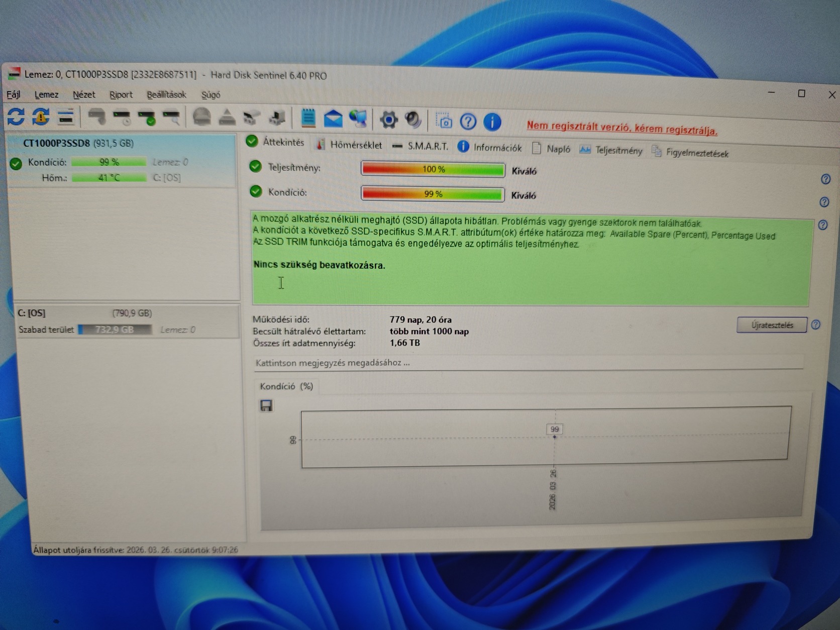The height and width of the screenshot is (630, 840).
Task: Click the green checkmark next to Áttekintés
Action: [x=252, y=141]
